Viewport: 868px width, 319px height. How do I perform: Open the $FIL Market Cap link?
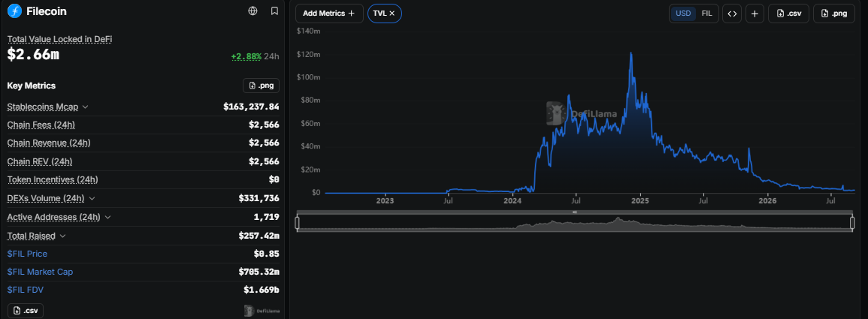(40, 272)
